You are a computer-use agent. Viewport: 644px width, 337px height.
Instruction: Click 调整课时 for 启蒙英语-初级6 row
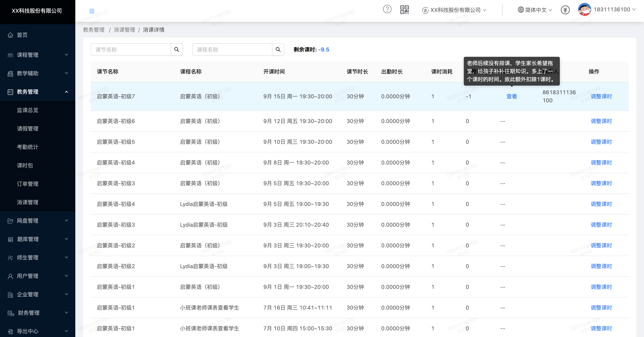coord(601,121)
